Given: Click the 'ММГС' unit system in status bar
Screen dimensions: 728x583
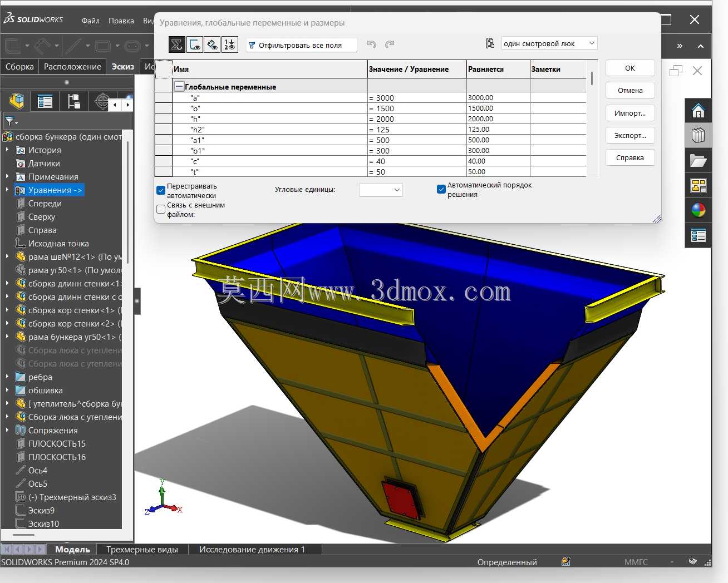Looking at the screenshot, I should [x=636, y=562].
